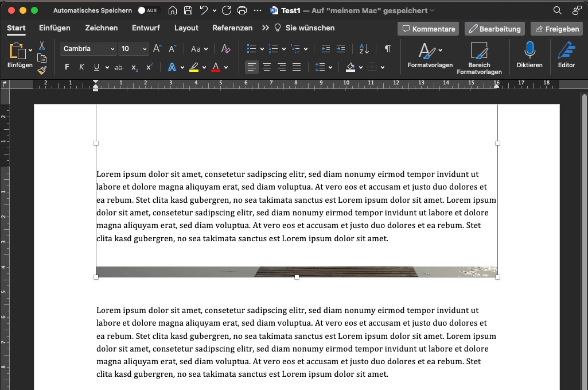Click the Freigeben share button
This screenshot has width=588, height=390.
(556, 29)
